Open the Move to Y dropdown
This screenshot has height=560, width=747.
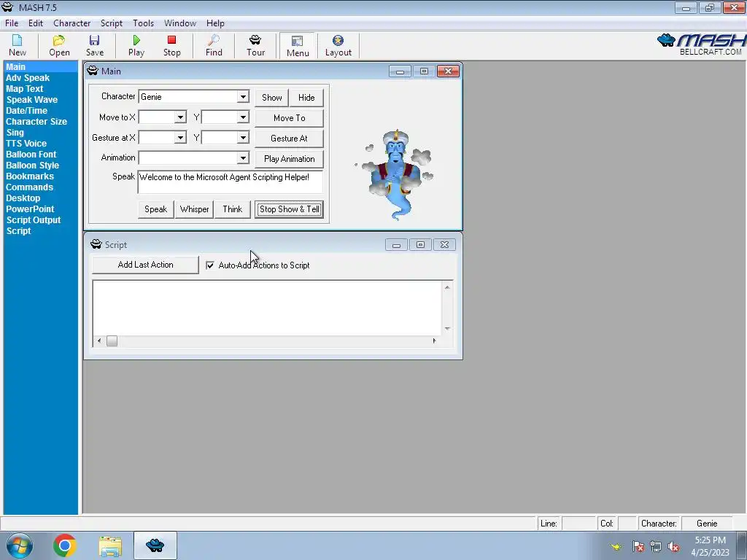243,117
